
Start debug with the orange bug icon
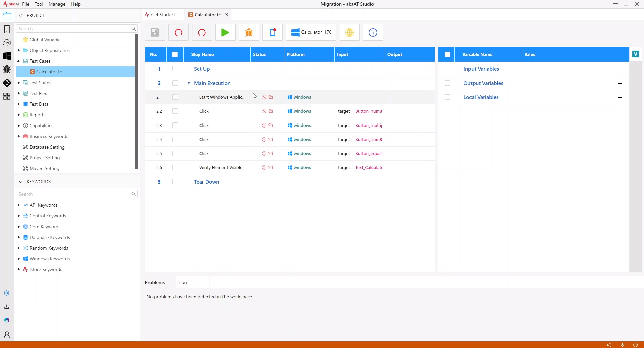(x=249, y=33)
